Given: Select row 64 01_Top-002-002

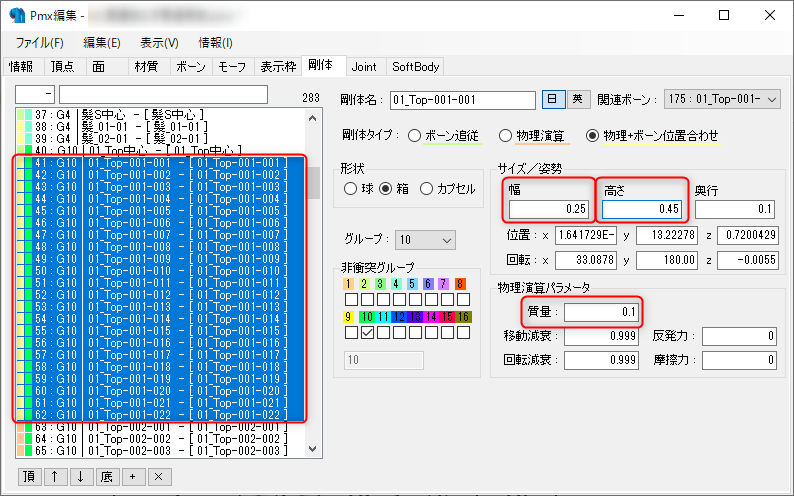Looking at the screenshot, I should [x=160, y=439].
